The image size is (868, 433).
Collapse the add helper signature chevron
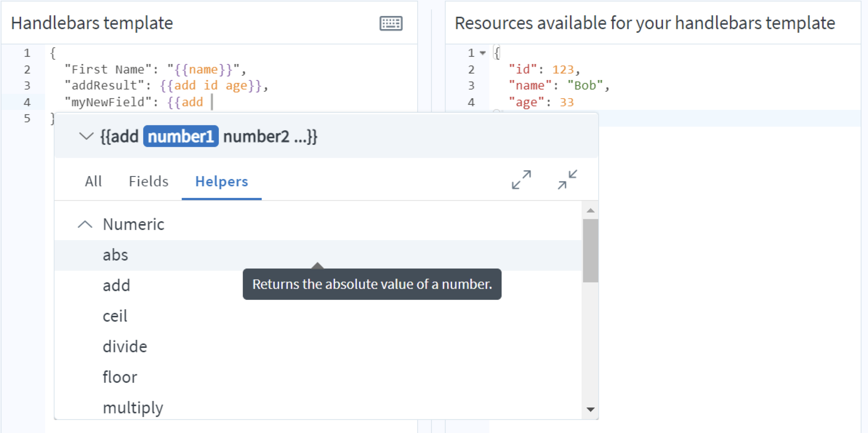tap(86, 136)
